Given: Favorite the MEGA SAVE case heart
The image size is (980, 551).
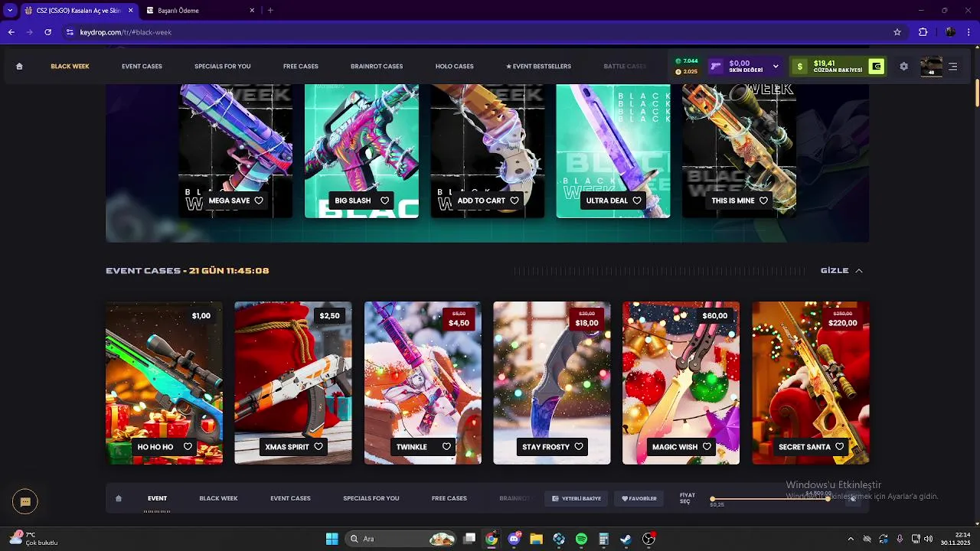Looking at the screenshot, I should click(259, 201).
